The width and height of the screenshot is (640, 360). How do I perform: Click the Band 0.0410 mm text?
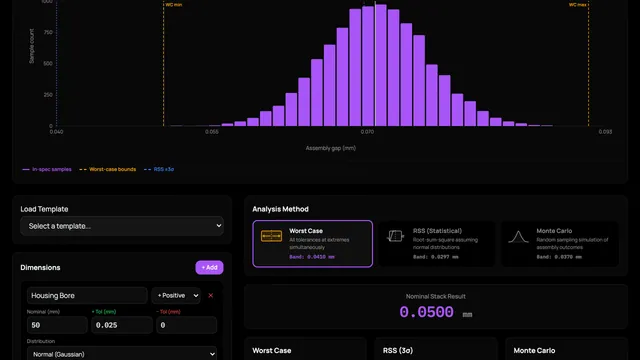tap(312, 257)
